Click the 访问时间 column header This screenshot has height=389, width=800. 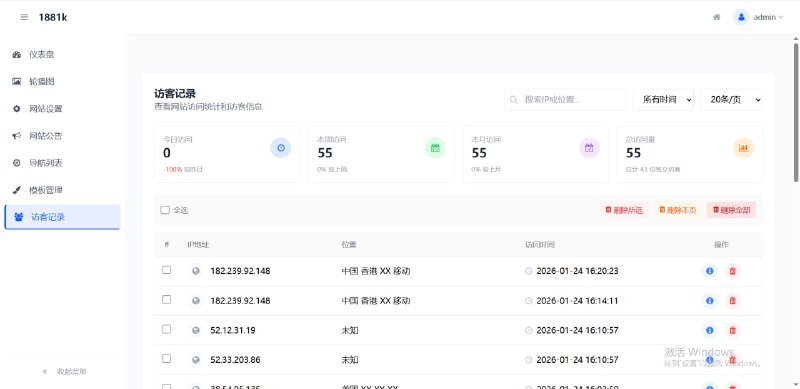click(540, 245)
